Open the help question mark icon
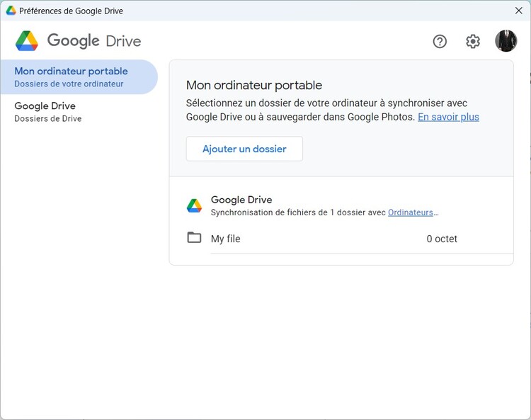The image size is (531, 420). point(440,42)
